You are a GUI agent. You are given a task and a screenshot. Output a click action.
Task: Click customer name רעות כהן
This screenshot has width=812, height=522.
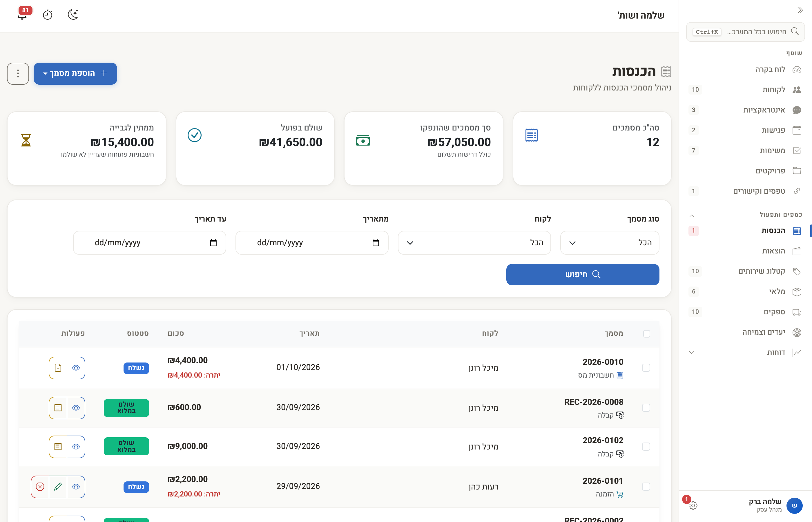(483, 487)
